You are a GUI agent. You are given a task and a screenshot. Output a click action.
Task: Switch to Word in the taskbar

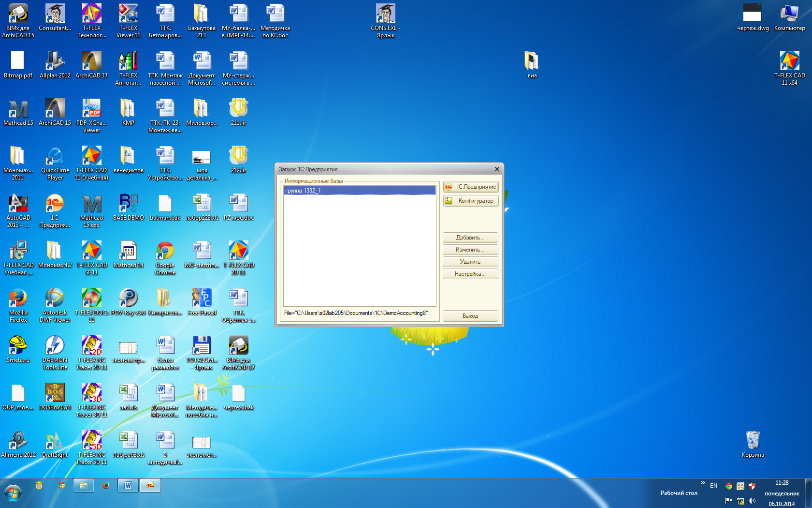pyautogui.click(x=128, y=485)
